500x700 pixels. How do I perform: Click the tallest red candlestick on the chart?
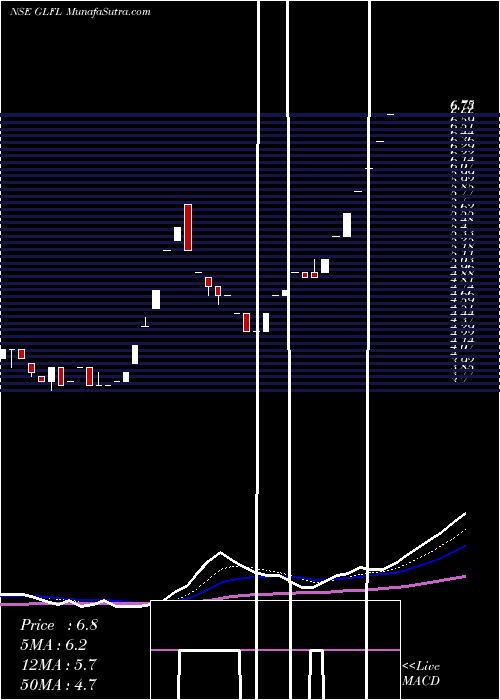pos(188,227)
